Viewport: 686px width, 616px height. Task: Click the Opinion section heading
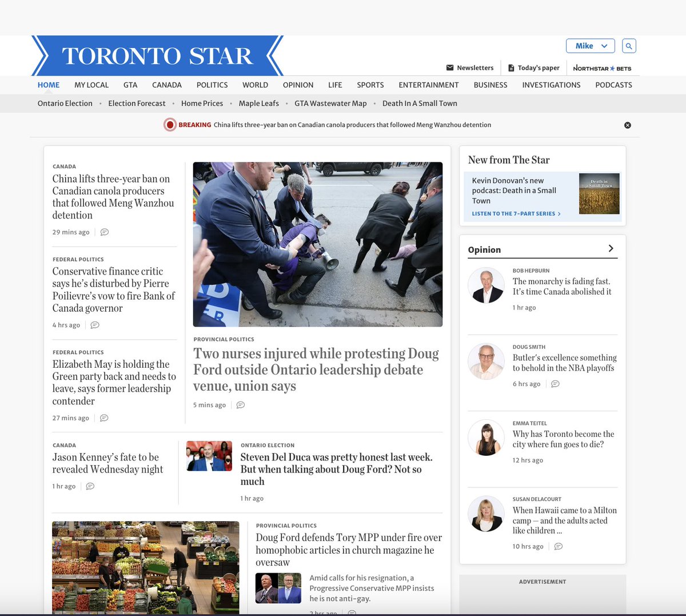click(x=484, y=250)
